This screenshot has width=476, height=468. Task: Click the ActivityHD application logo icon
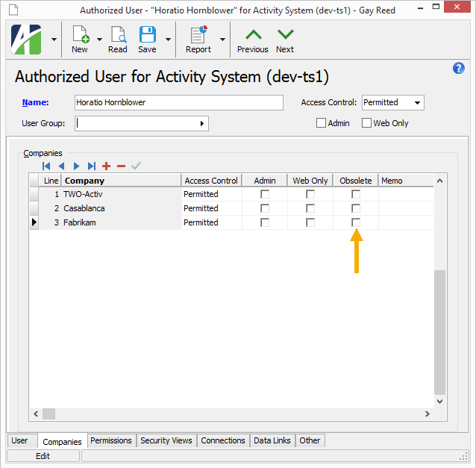(26, 40)
